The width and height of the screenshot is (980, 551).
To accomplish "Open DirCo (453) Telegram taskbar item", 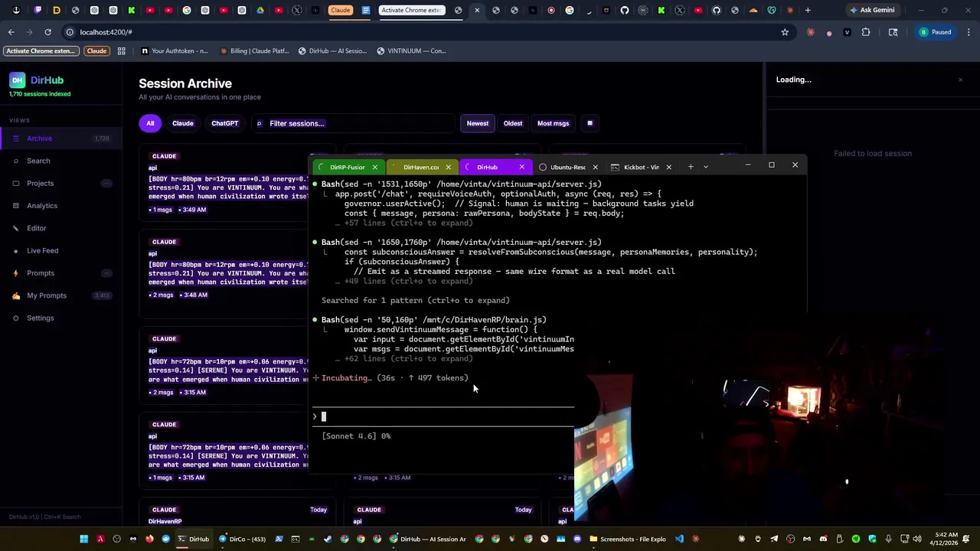I will click(243, 539).
